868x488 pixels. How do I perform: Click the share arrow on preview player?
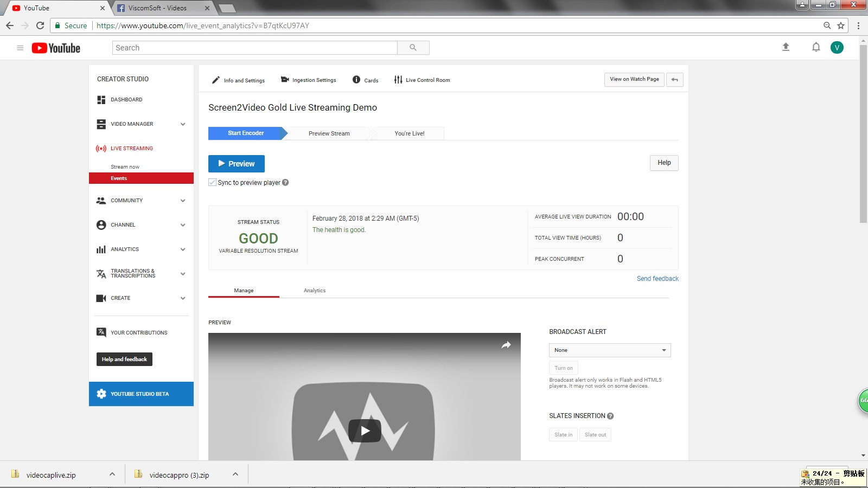pyautogui.click(x=506, y=345)
